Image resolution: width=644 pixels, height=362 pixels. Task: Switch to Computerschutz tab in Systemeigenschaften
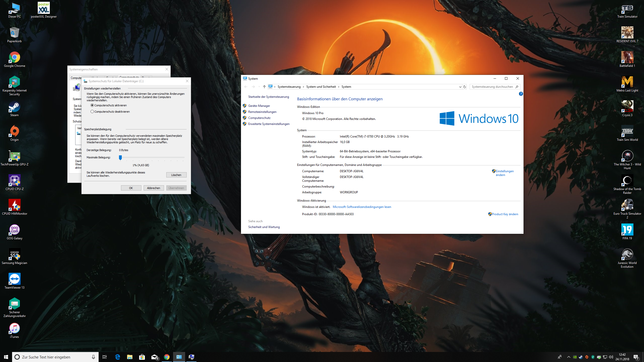click(x=129, y=76)
